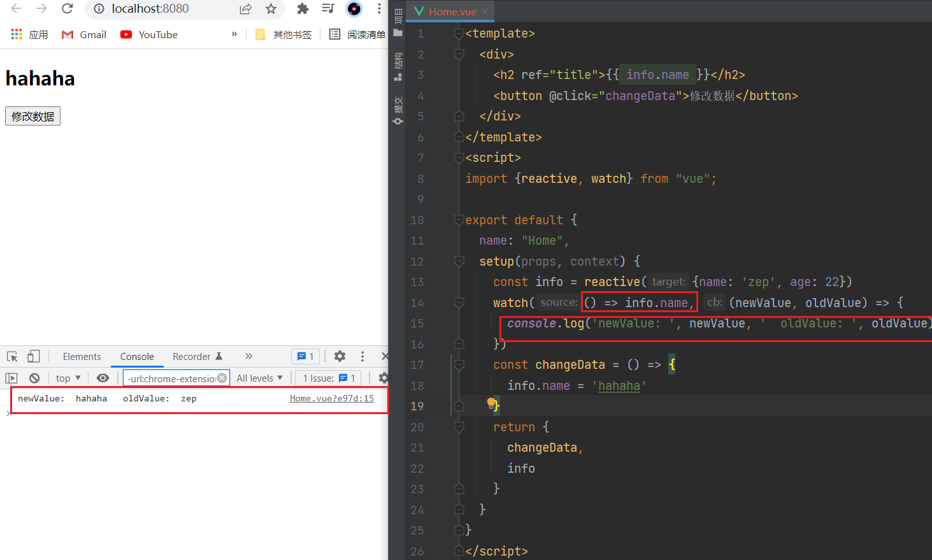932x560 pixels.
Task: Click the DevTools issues badge
Action: 306,356
